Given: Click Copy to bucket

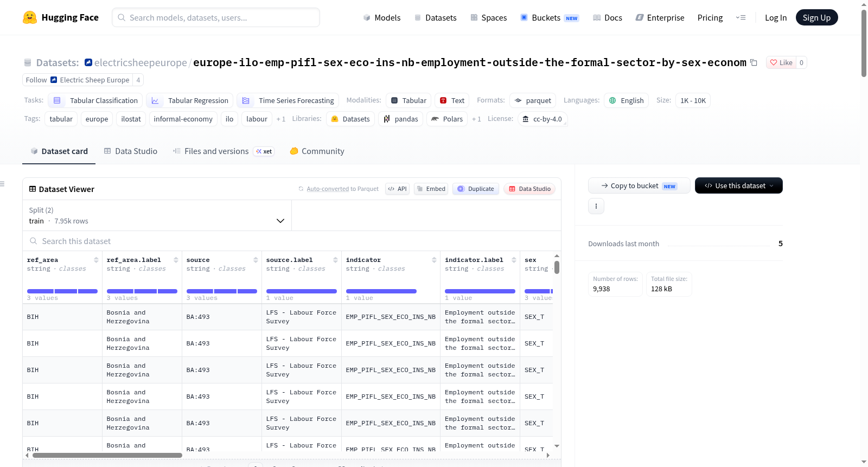Looking at the screenshot, I should 639,185.
